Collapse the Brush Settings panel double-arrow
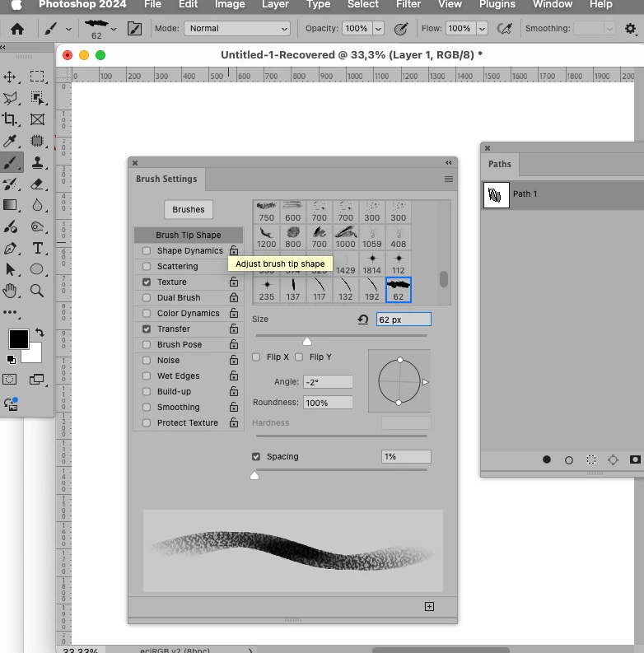The image size is (644, 653). [x=449, y=162]
